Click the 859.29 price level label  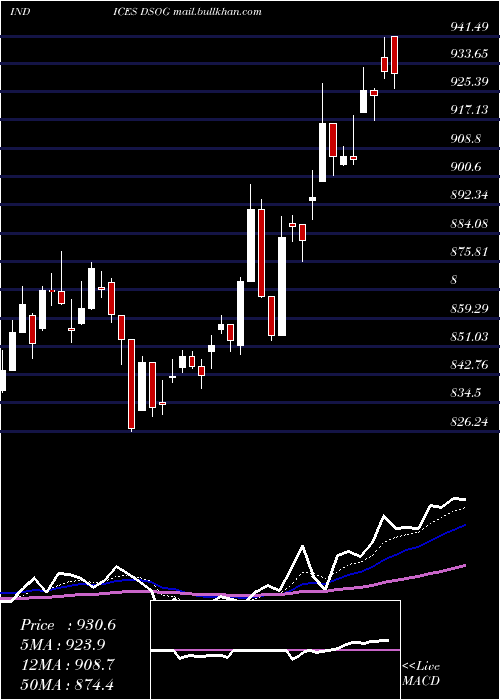coord(469,309)
